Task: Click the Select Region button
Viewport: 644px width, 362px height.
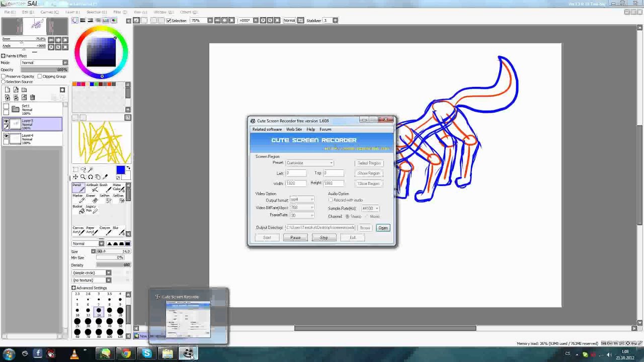Action: pos(369,163)
